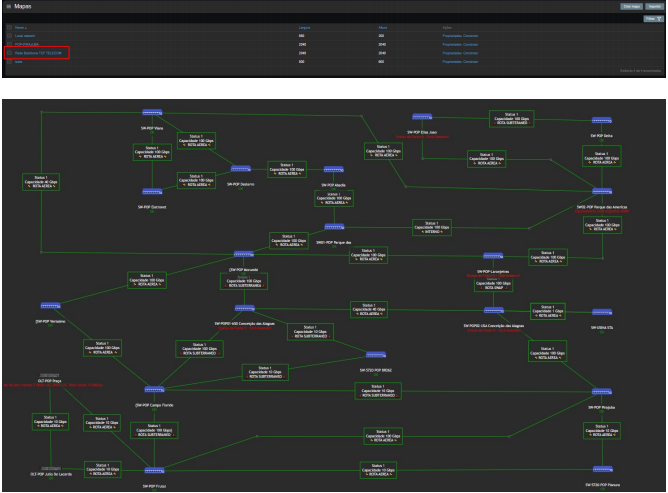
Task: Open the teste map link
Action: (18, 61)
